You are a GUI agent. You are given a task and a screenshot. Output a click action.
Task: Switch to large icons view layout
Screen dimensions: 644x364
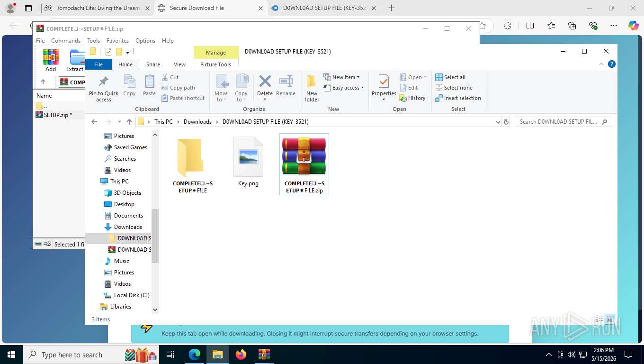click(610, 319)
